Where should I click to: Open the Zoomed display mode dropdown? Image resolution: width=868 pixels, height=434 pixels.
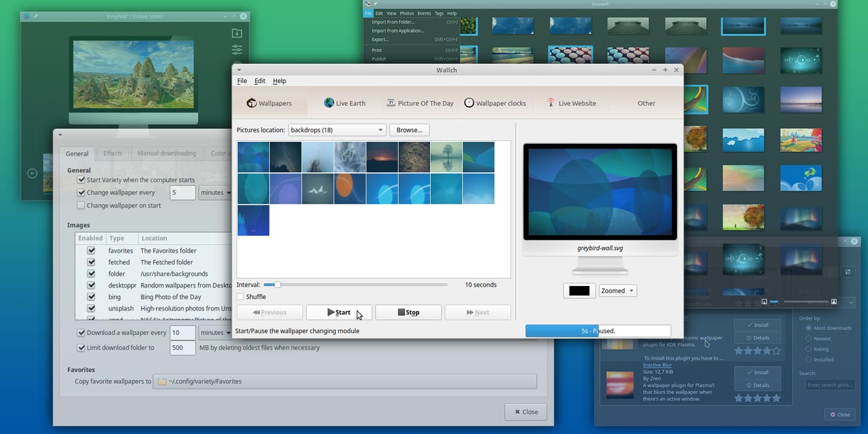click(617, 291)
